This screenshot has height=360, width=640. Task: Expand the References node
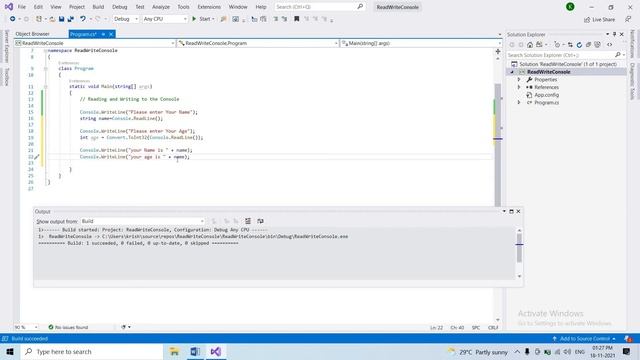519,87
